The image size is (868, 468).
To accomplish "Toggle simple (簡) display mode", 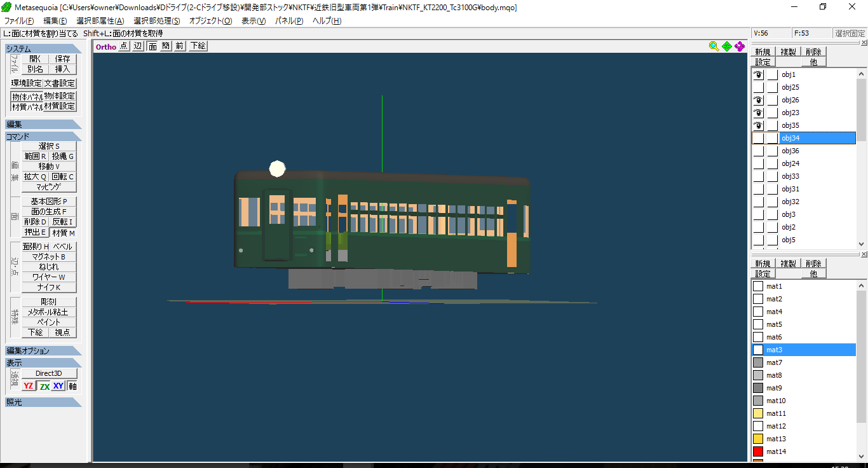I will (x=166, y=46).
